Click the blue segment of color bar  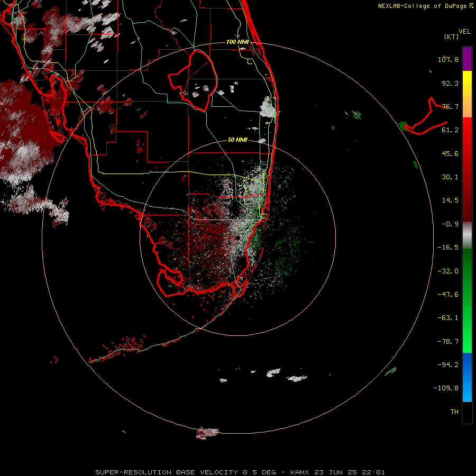pos(467,377)
